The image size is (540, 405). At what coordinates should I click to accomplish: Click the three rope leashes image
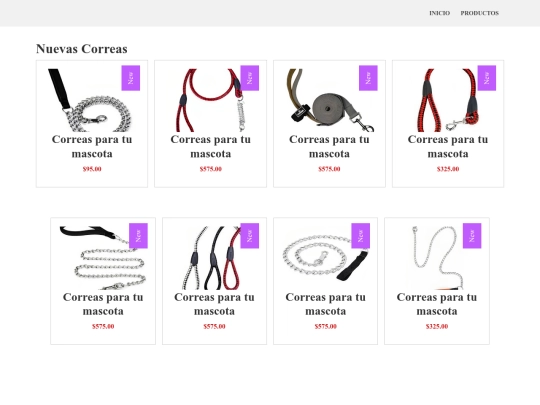pyautogui.click(x=214, y=258)
